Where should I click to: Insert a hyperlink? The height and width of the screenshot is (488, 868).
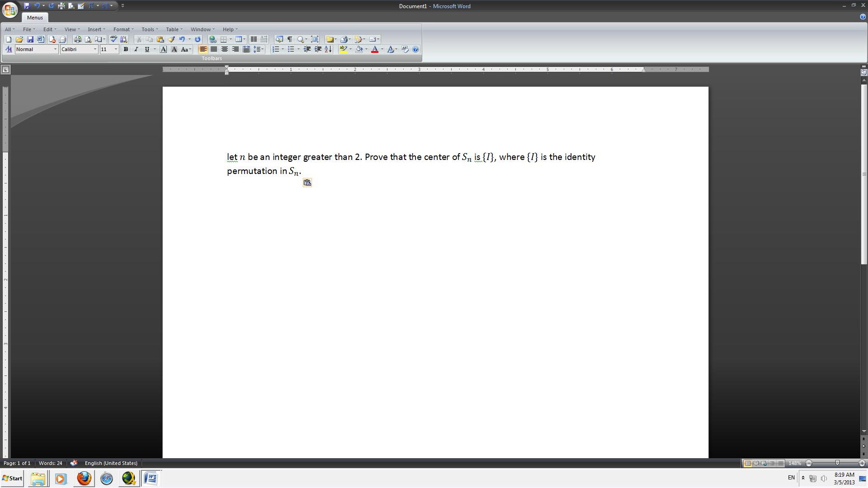click(x=212, y=39)
